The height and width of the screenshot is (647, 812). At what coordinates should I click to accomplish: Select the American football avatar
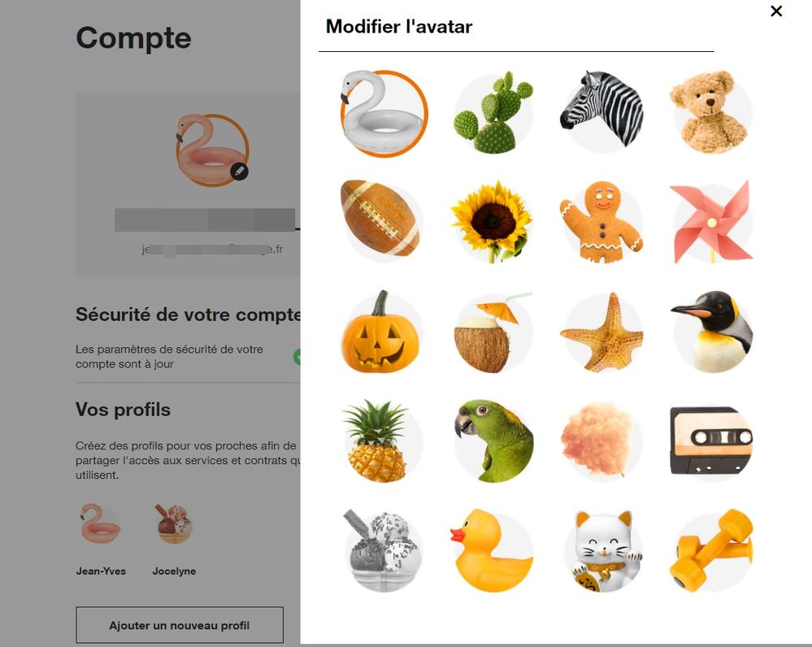[380, 220]
